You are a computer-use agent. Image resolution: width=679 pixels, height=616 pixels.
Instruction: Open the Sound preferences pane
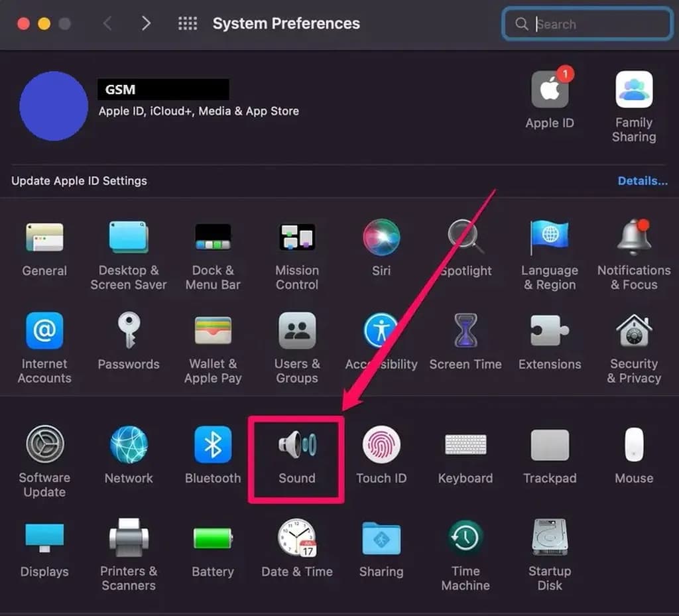[296, 446]
